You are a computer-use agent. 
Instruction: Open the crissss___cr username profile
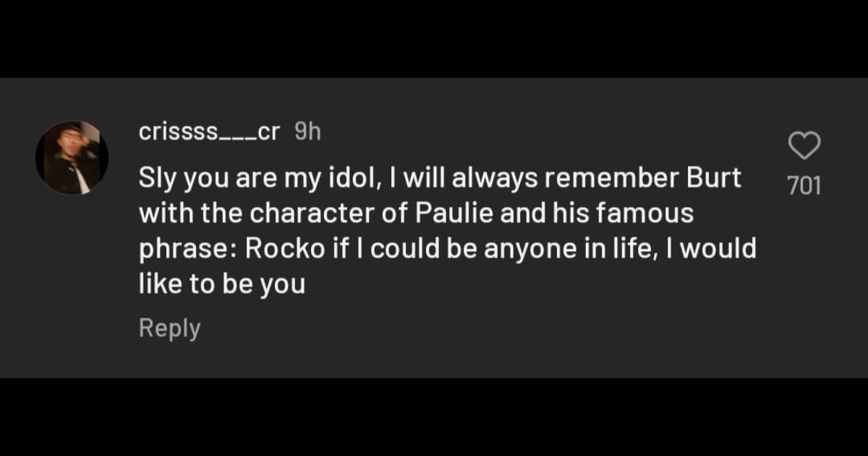point(208,132)
